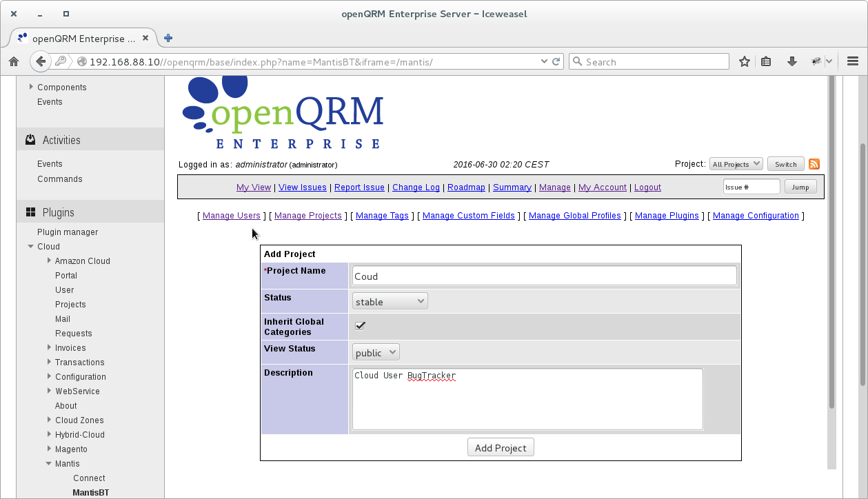Screen dimensions: 868x499
Task: Open Manage Plugins link
Action: 667,216
